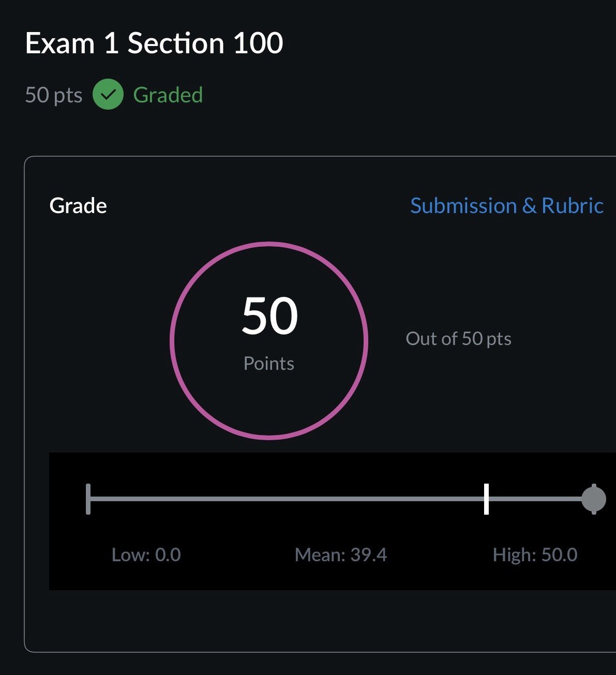The height and width of the screenshot is (675, 616).
Task: Click the low-end tick of the distribution bar
Action: pyautogui.click(x=88, y=499)
